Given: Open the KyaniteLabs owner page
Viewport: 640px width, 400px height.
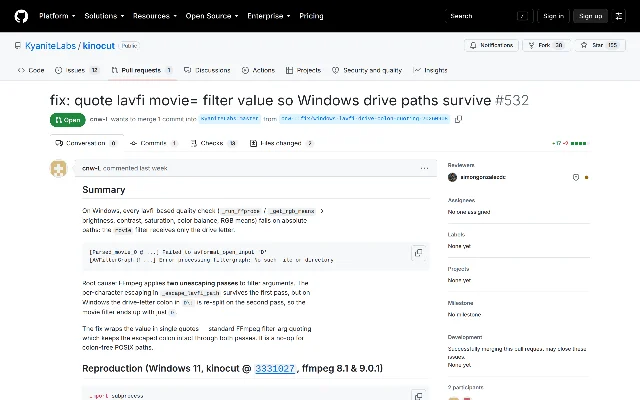Looking at the screenshot, I should (50, 46).
